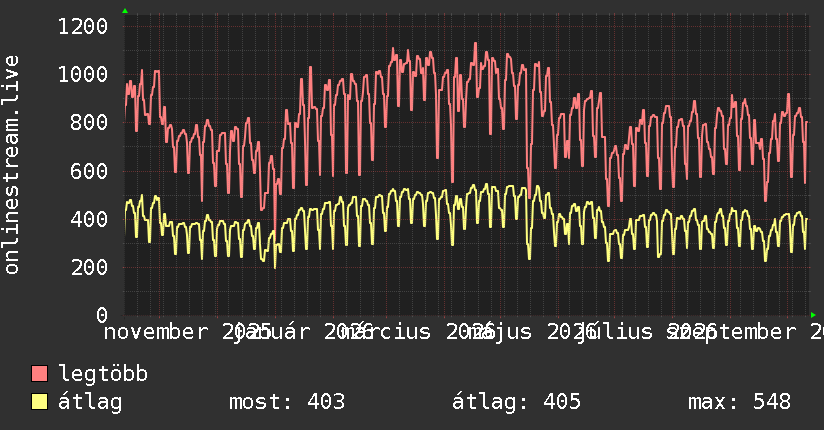Click the onlinestream.live vertical axis title
This screenshot has height=430, width=824.
pyautogui.click(x=11, y=165)
